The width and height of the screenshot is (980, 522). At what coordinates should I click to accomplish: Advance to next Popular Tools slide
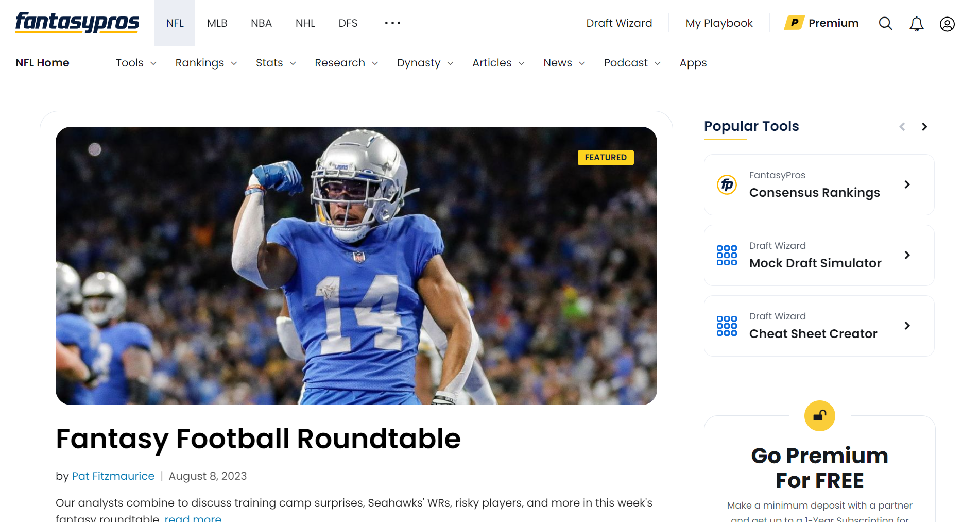click(924, 127)
